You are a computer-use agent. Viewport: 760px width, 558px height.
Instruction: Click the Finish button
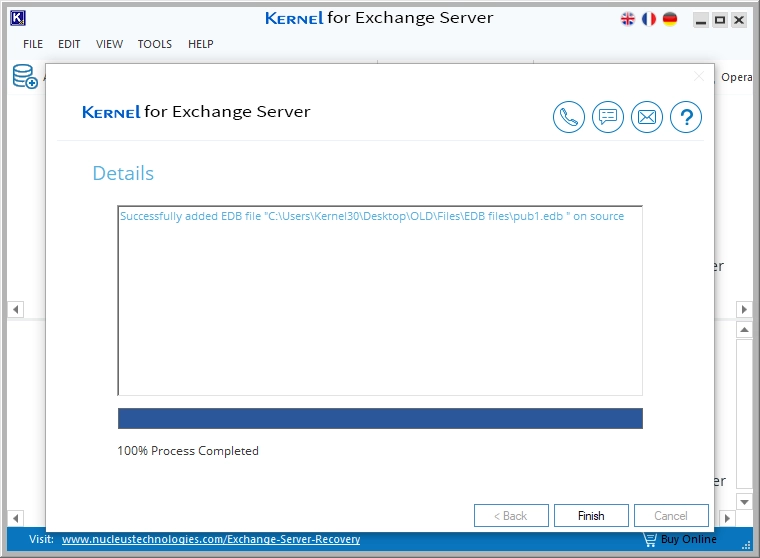591,515
